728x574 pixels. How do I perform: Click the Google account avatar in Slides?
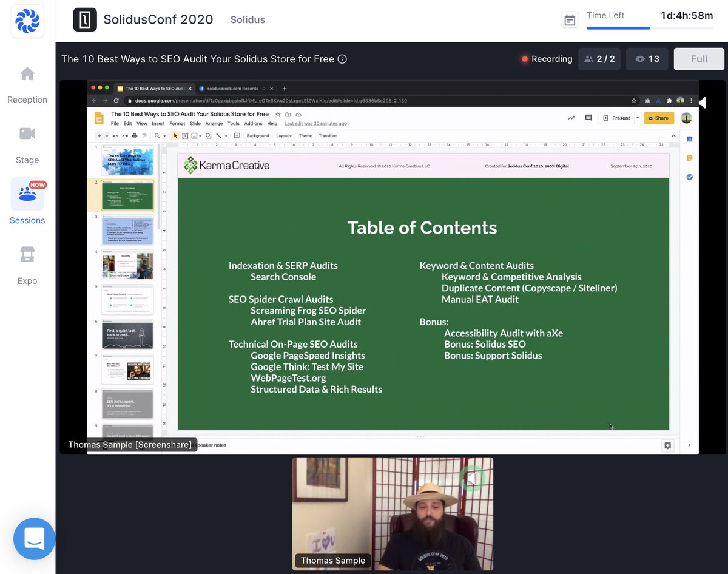(x=686, y=118)
